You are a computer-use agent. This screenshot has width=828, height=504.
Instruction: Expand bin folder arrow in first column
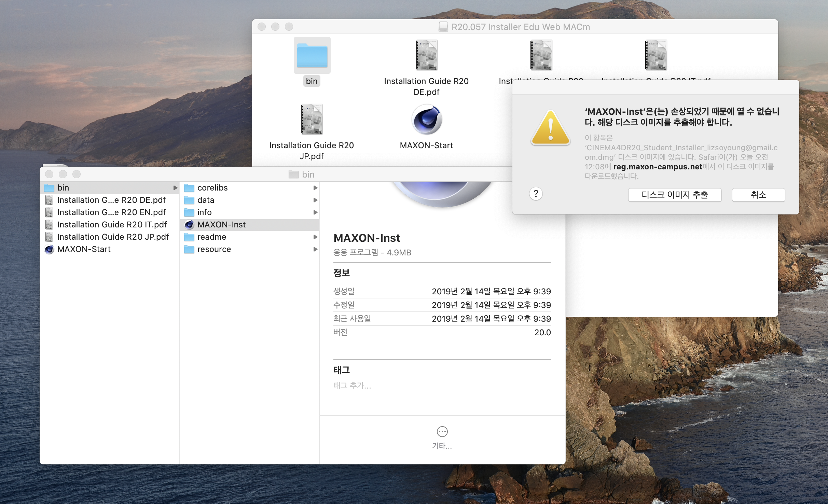pyautogui.click(x=175, y=188)
